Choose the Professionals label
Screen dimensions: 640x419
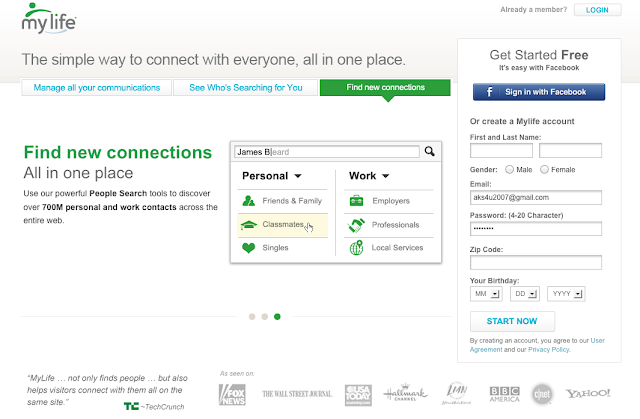(396, 225)
